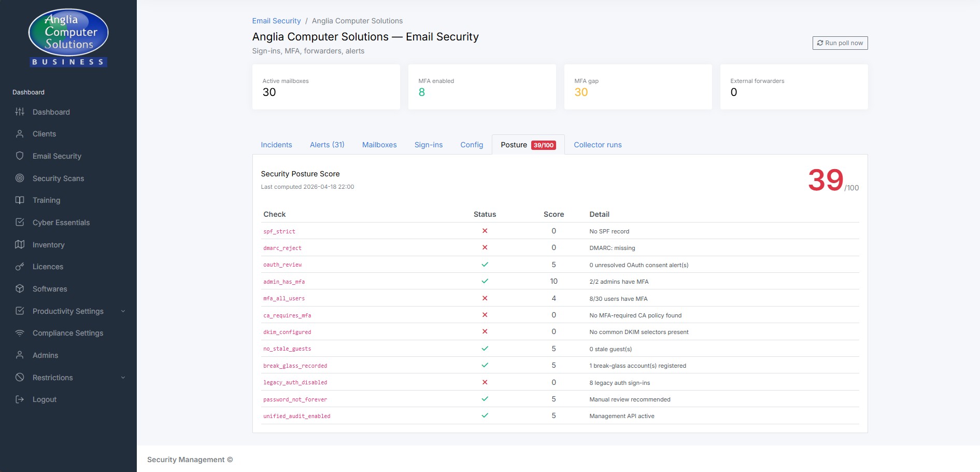Open Security Scans with its target icon
The image size is (980, 472).
pyautogui.click(x=20, y=178)
